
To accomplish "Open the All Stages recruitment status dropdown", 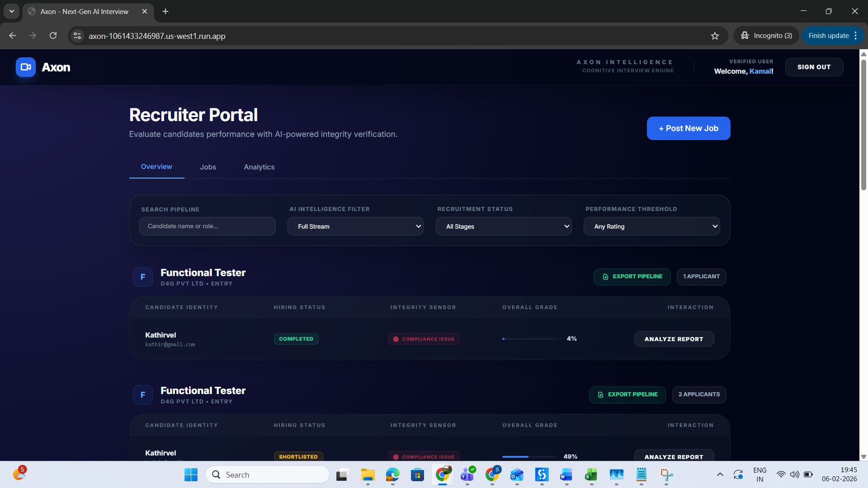I will pos(504,226).
